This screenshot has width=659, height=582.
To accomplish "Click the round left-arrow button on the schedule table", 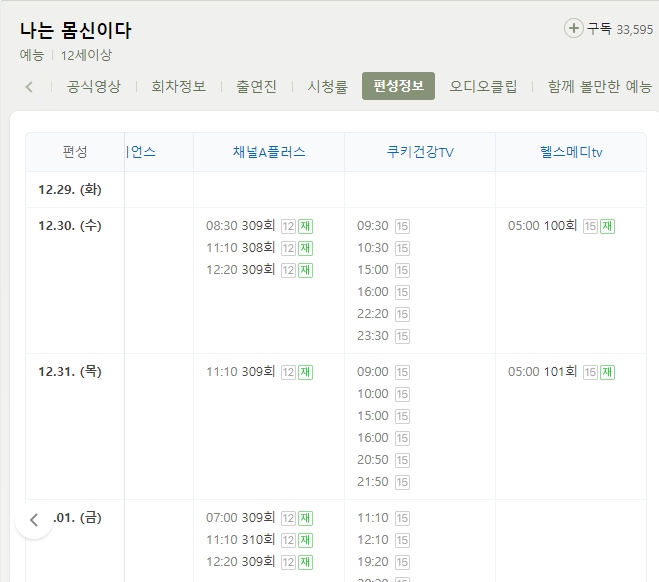I will [34, 520].
